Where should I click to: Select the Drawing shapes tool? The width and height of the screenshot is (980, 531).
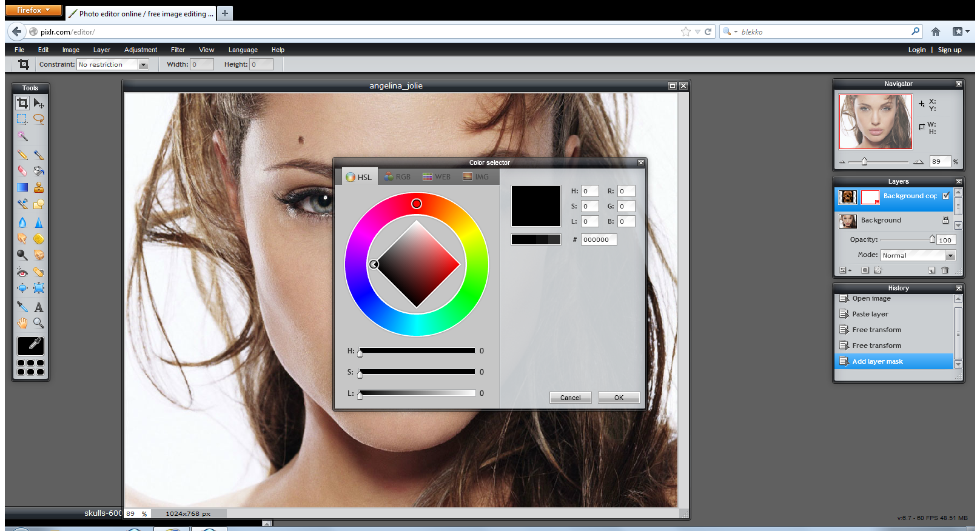coord(39,204)
